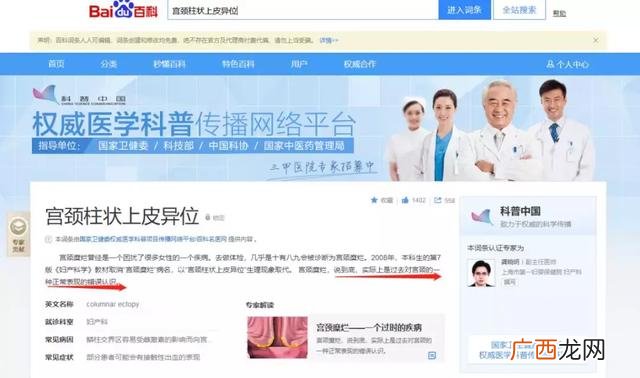Click the small icon in expert card
The image size is (640, 378).
point(432,356)
